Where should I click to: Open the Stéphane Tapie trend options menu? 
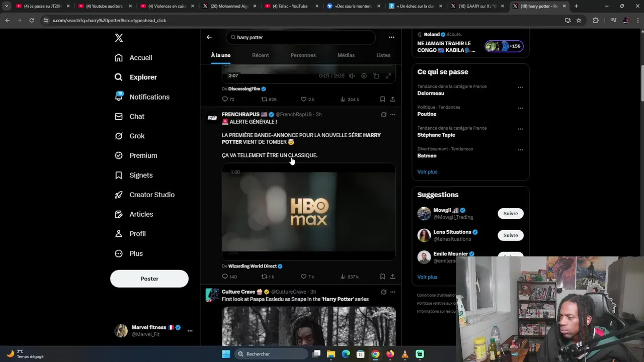[520, 129]
